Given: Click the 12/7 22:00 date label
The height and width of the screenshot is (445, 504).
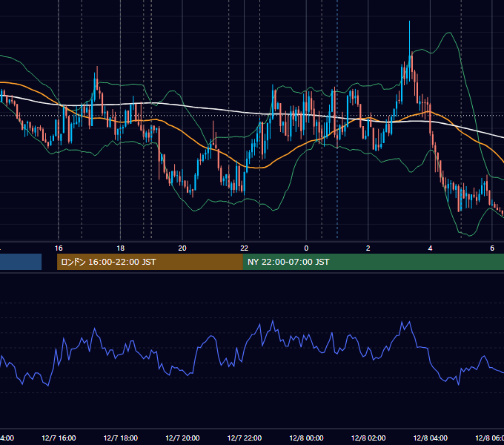Looking at the screenshot, I should [245, 438].
